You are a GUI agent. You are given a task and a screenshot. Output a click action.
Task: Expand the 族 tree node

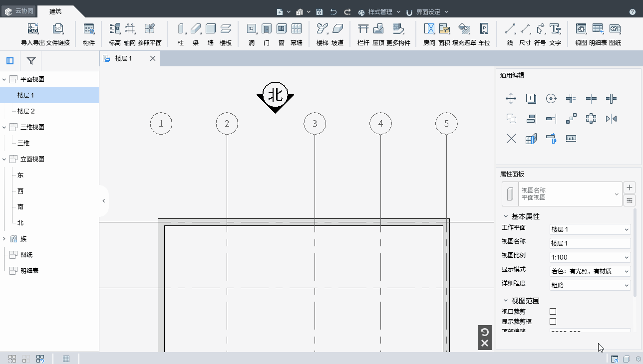[4, 239]
